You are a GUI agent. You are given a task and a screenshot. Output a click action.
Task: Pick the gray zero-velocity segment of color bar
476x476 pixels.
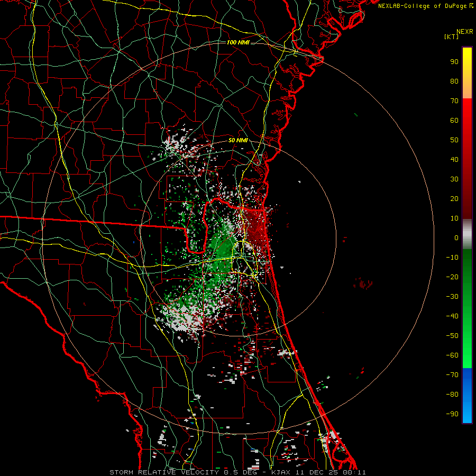(467, 234)
